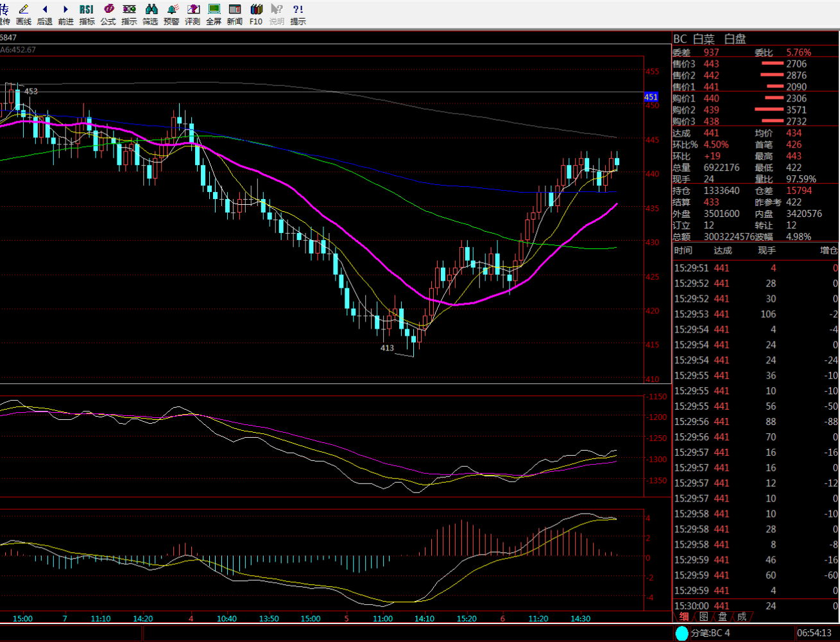Switch to the 细 detail tab
This screenshot has height=642, width=840.
pyautogui.click(x=684, y=617)
